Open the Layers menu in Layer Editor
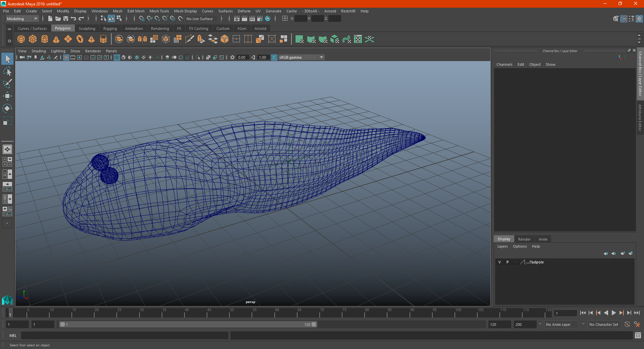The width and height of the screenshot is (644, 349). [502, 246]
